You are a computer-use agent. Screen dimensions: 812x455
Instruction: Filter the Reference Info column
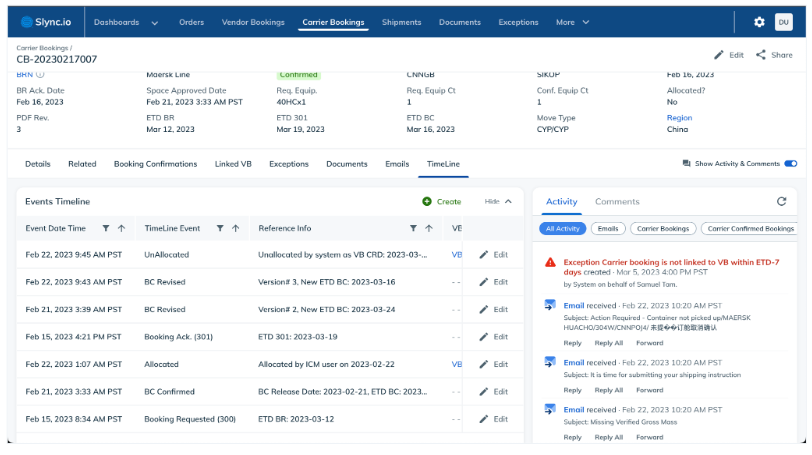point(413,228)
